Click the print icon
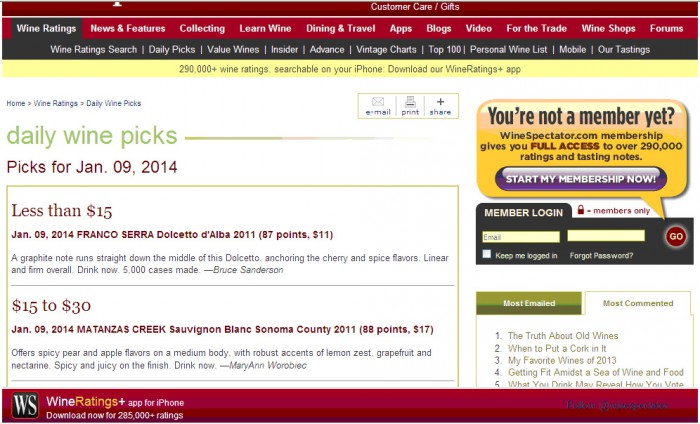Viewport: 700px width, 424px height. tap(410, 101)
